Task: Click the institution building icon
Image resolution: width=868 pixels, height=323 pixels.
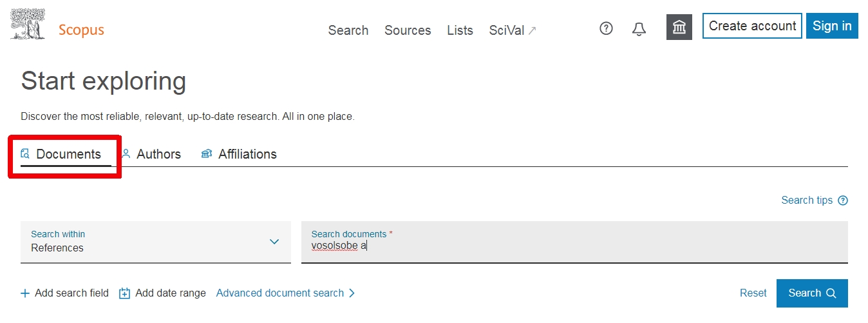Action: tap(679, 28)
